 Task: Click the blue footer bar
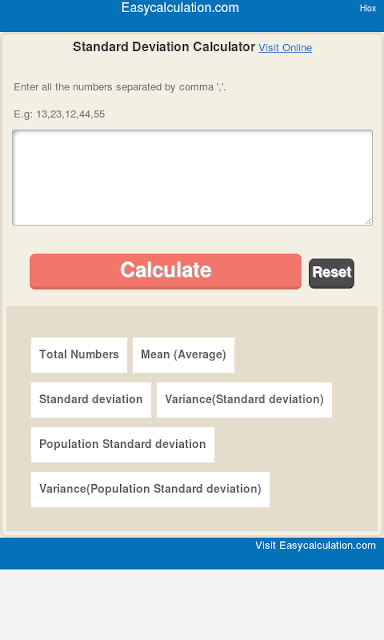122,553
